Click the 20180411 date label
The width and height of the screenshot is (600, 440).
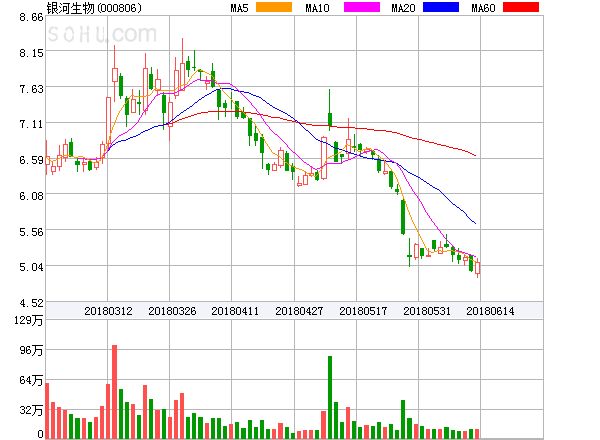pyautogui.click(x=235, y=311)
